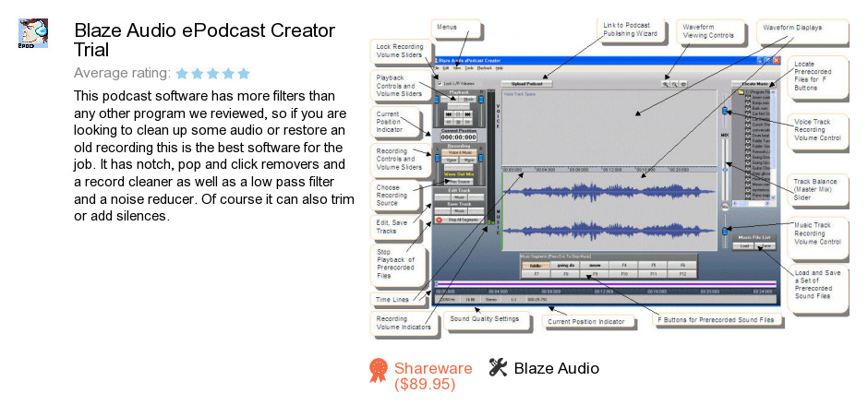Viewport: 868px width, 417px height.
Task: Click the F5 segment button
Action: pos(653,266)
